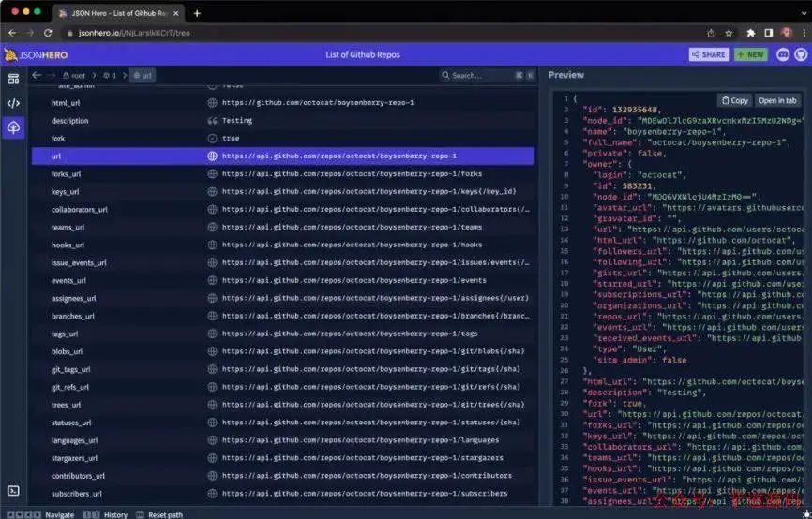Viewport: 812px width, 519px height.
Task: Open the GitHub icon in header
Action: 801,54
